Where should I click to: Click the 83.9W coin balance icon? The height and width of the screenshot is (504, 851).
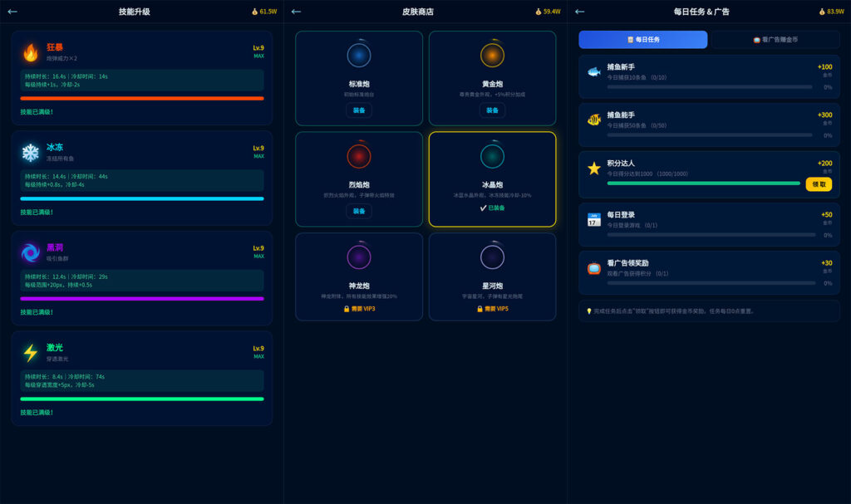tap(822, 12)
